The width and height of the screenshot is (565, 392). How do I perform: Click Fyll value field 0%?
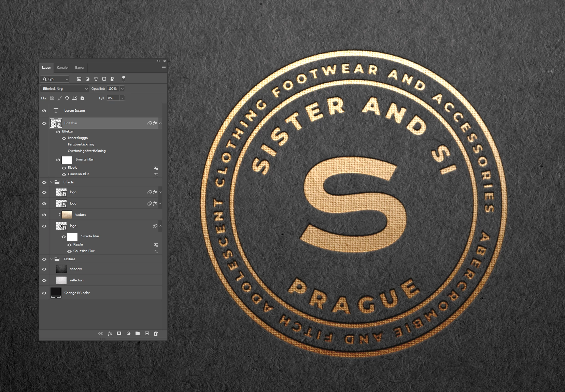pyautogui.click(x=113, y=98)
